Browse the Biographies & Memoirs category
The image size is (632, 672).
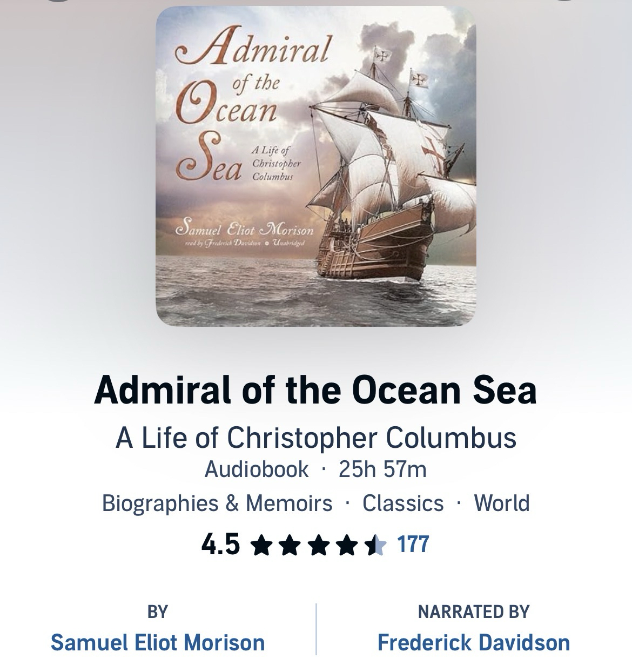pyautogui.click(x=217, y=503)
